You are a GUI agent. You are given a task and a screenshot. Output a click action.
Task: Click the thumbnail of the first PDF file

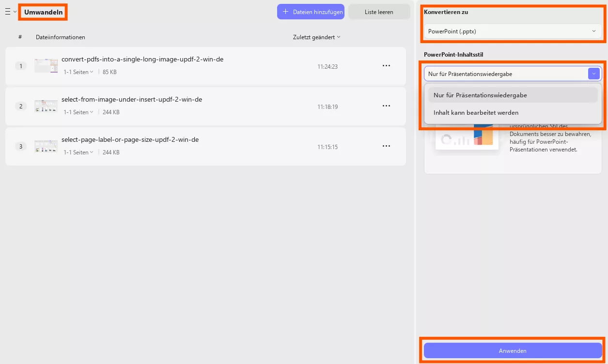(x=46, y=65)
